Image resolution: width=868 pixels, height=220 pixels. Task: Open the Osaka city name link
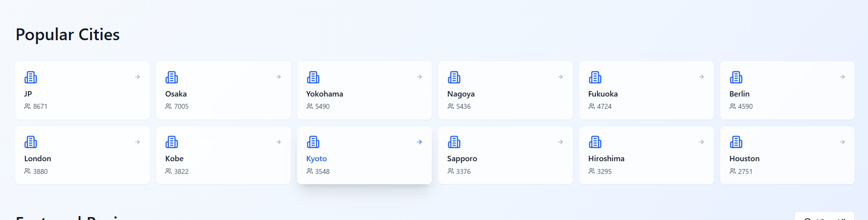[x=176, y=94]
